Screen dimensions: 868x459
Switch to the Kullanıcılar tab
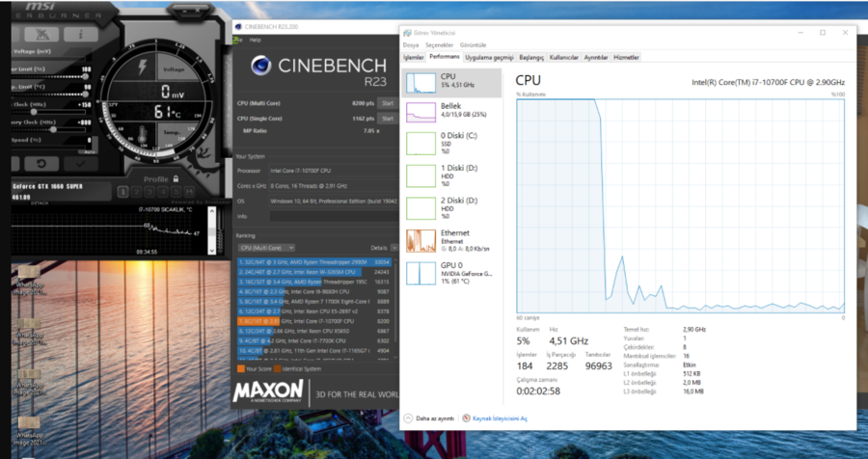click(564, 58)
